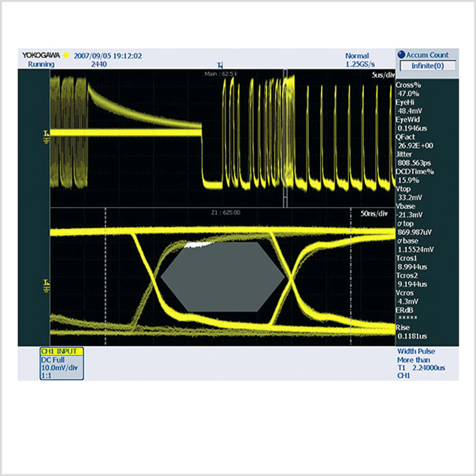Select the ground level marker of eye diagram
This screenshot has height=476, width=476.
pyautogui.click(x=46, y=285)
